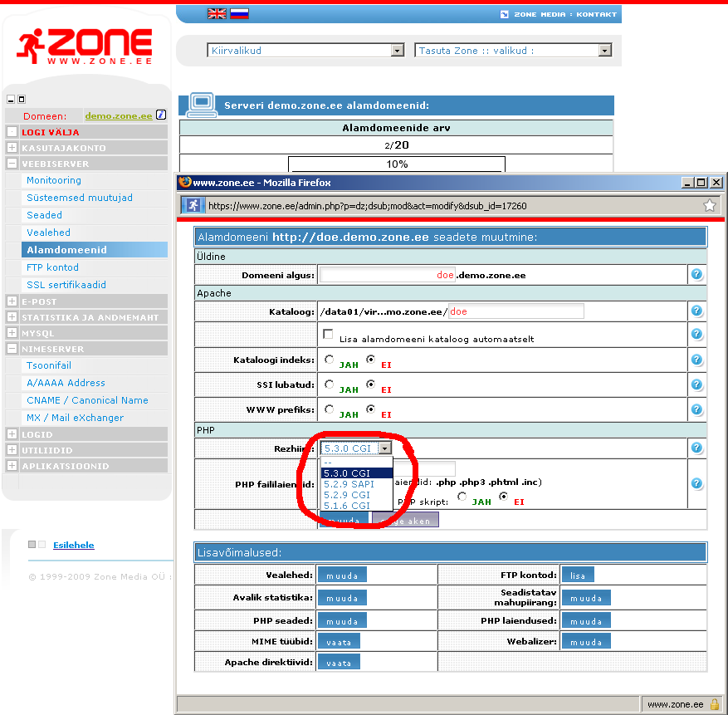This screenshot has width=728, height=715.
Task: Switch language with the UK flag icon
Action: point(217,14)
